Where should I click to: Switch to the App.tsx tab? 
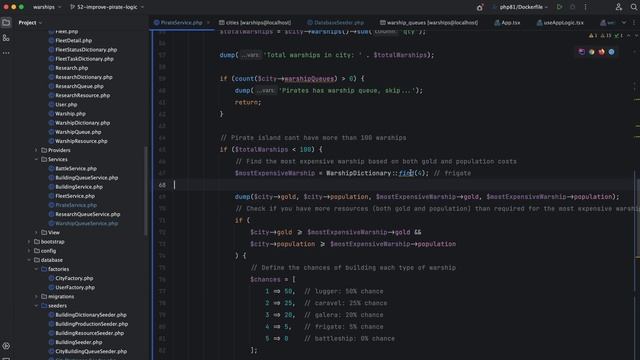(x=507, y=23)
